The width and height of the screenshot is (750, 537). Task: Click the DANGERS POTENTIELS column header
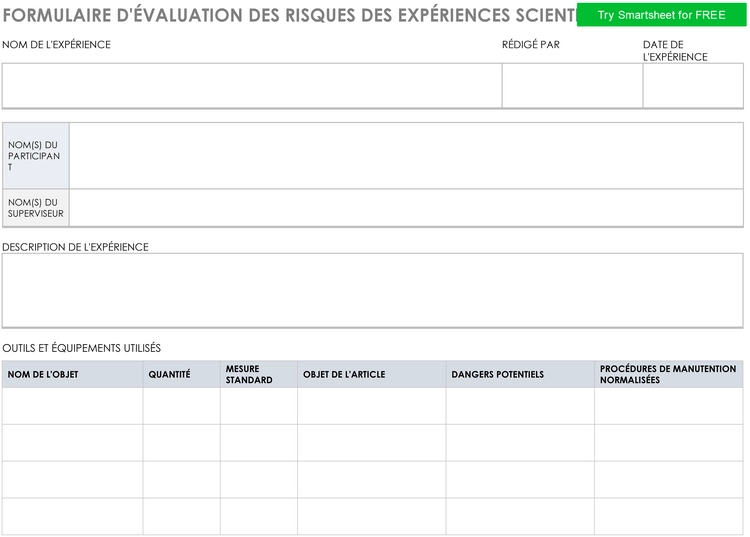(520, 374)
